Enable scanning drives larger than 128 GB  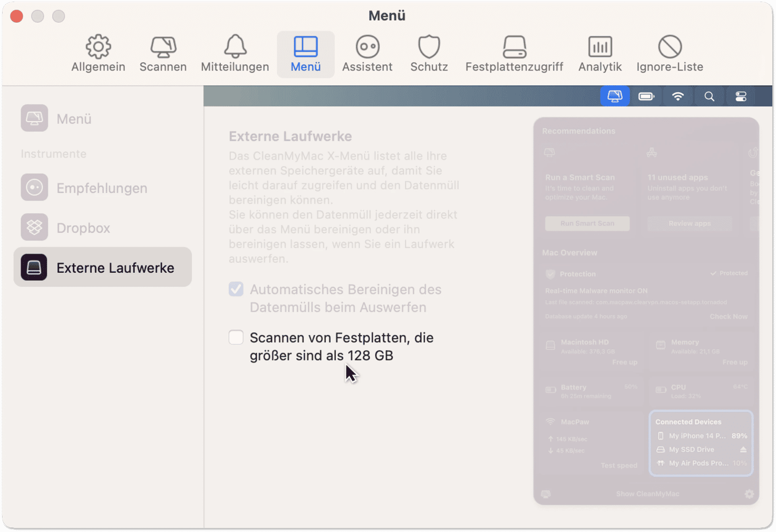coord(236,337)
